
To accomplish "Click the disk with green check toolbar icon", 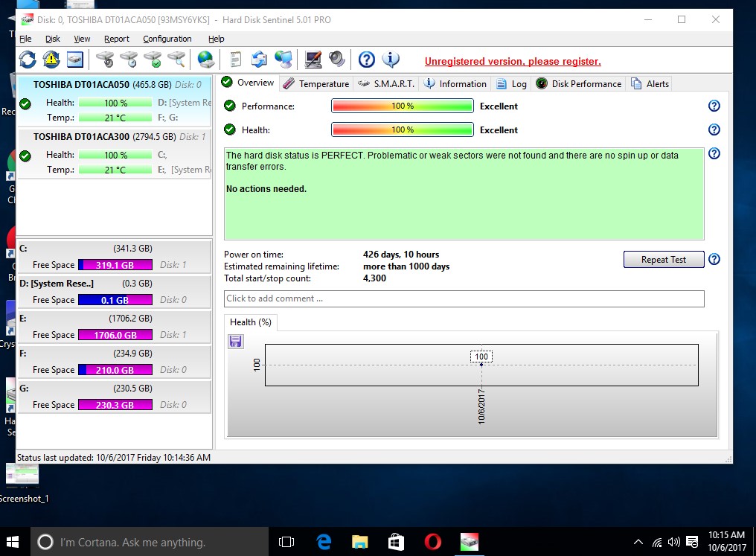I will [153, 60].
